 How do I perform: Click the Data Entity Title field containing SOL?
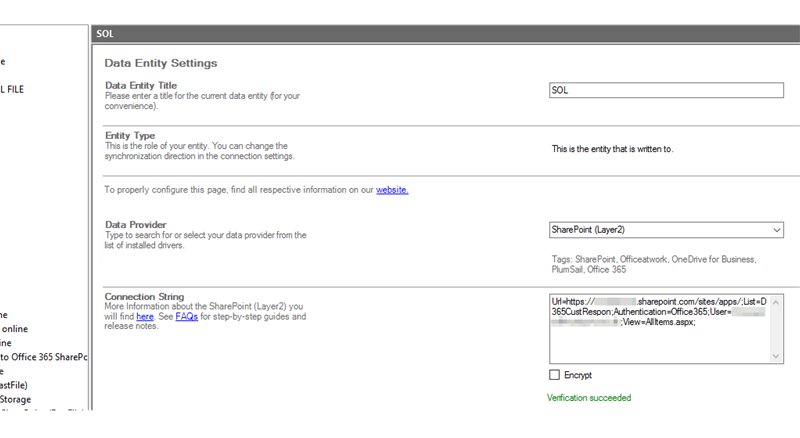pos(666,90)
